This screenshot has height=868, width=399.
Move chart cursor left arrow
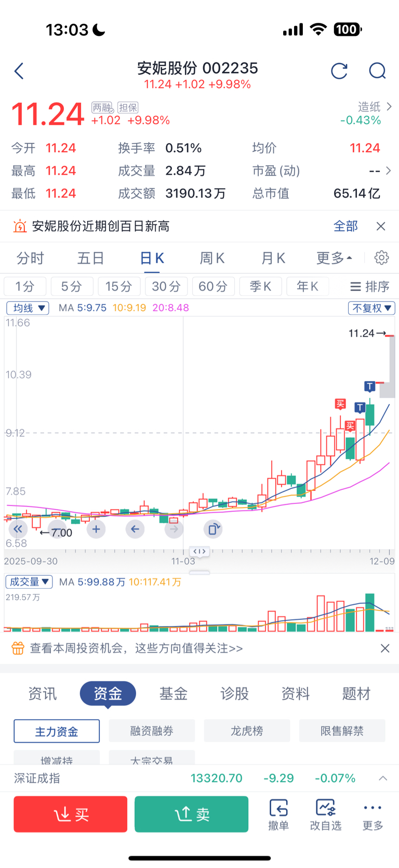(135, 529)
